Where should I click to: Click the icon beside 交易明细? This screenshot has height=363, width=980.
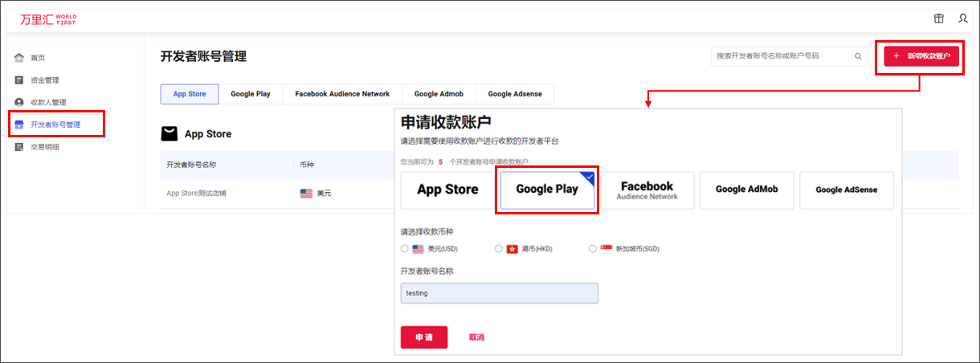pyautogui.click(x=19, y=147)
